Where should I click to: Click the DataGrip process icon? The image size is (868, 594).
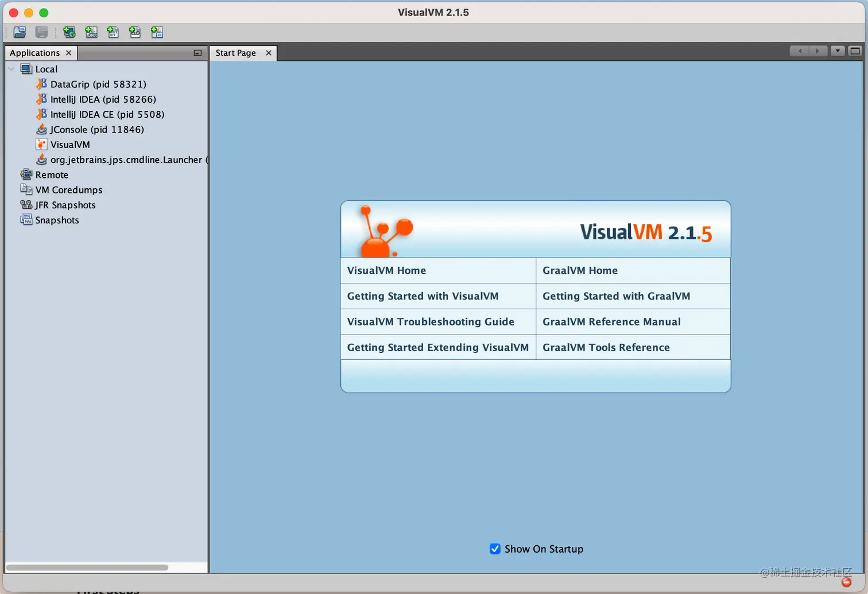click(x=41, y=84)
